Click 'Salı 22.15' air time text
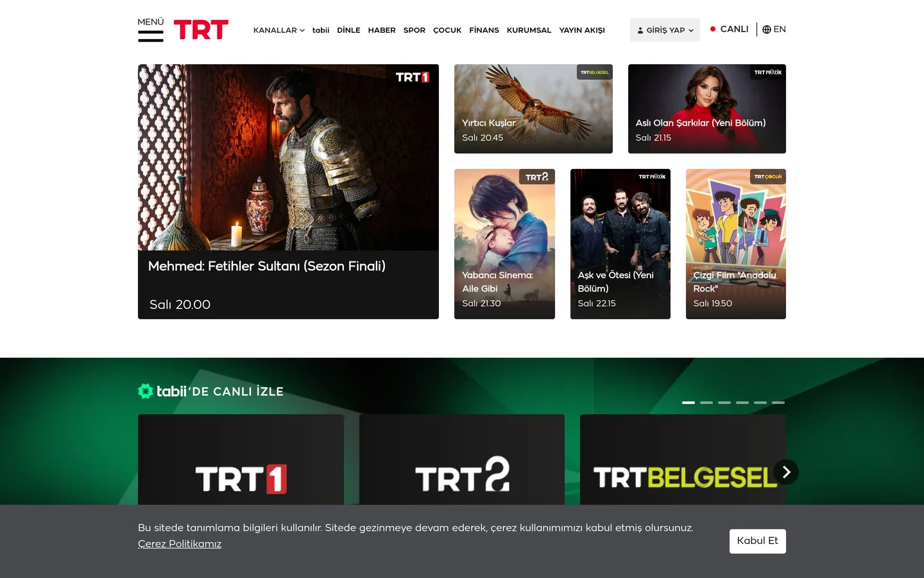Image resolution: width=924 pixels, height=578 pixels. point(597,303)
